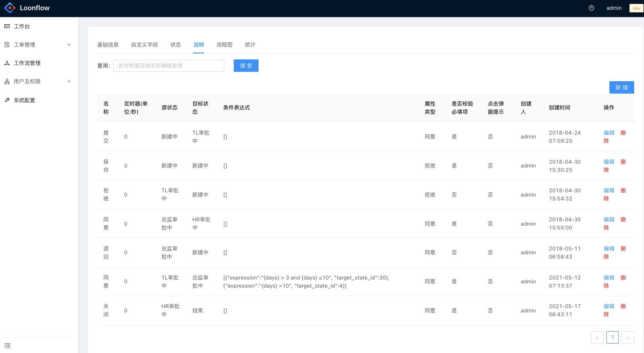
Task: Click the 定时器(单位:秒) column header
Action: click(136, 108)
